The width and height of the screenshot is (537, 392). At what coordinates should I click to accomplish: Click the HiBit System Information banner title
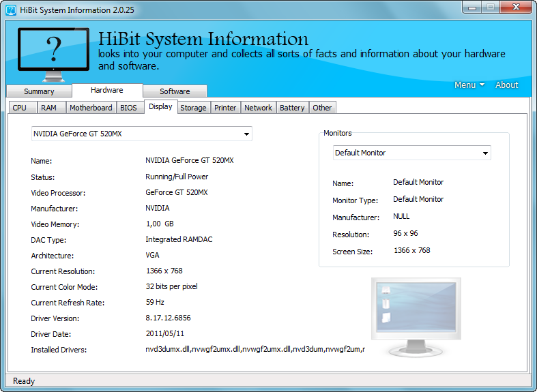point(203,39)
